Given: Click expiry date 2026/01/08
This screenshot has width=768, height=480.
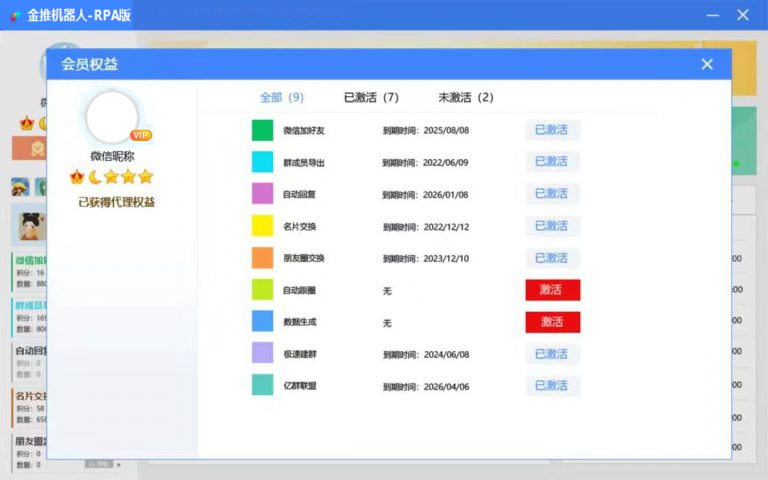Looking at the screenshot, I should pos(446,195).
